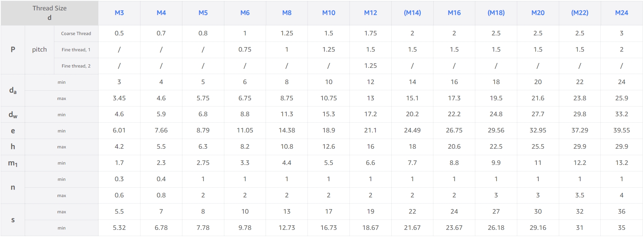Screen dimensions: 644x237
Task: Select the 39.55 value cell
Action: (622, 131)
